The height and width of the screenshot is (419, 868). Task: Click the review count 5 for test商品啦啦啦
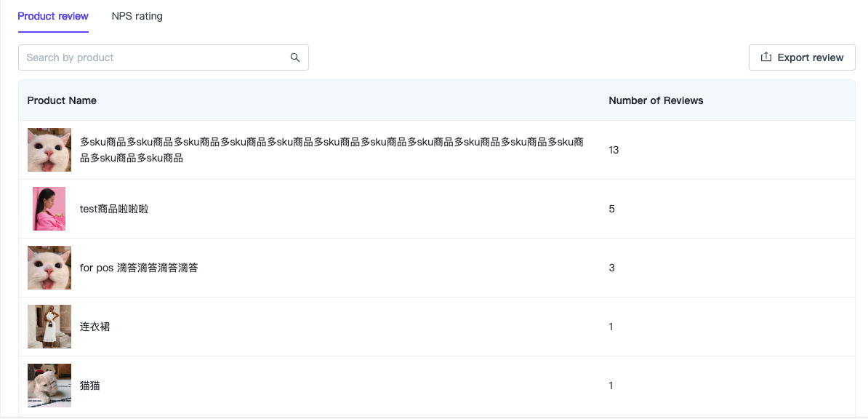pyautogui.click(x=611, y=209)
